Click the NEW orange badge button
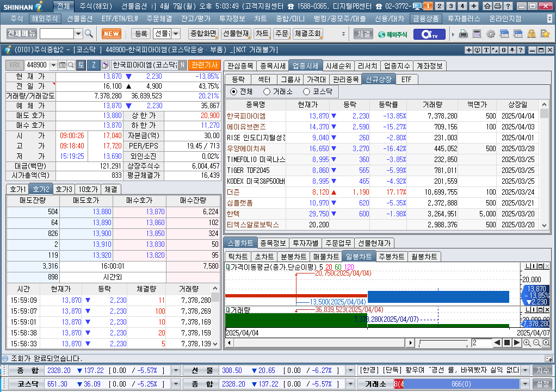Screen dimensions: 556x392 click(112, 34)
